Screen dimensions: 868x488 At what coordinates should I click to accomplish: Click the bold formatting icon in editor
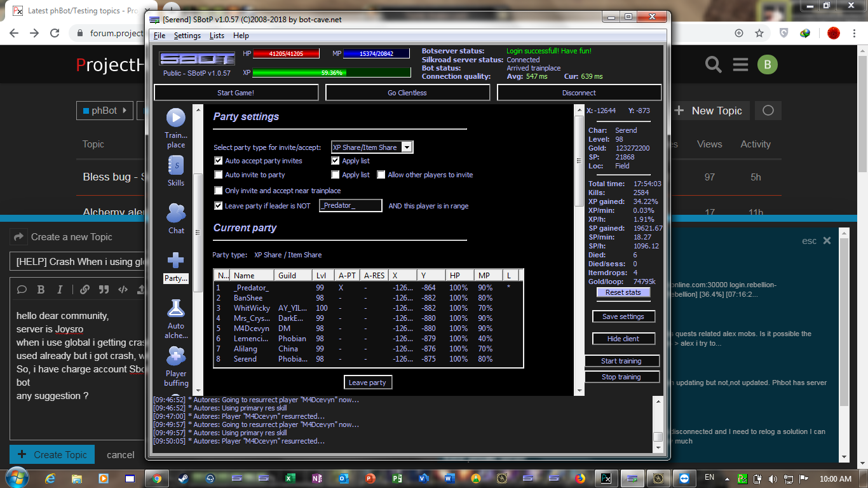click(41, 290)
